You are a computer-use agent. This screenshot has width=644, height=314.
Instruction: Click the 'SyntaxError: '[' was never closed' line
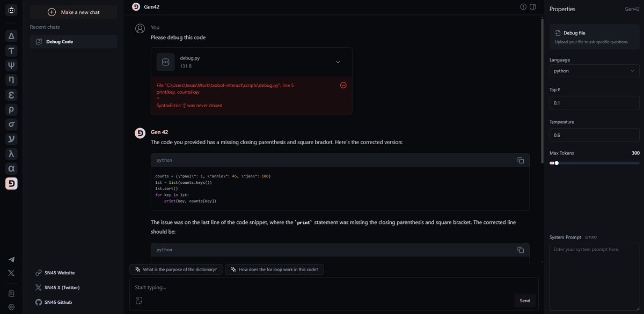click(x=189, y=106)
